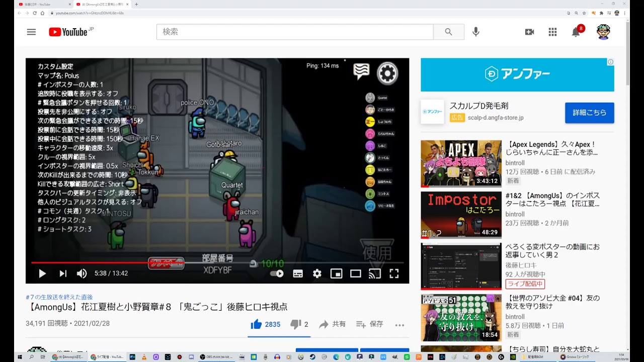Open the ライブ配信中 live stream thumbnail

click(461, 266)
